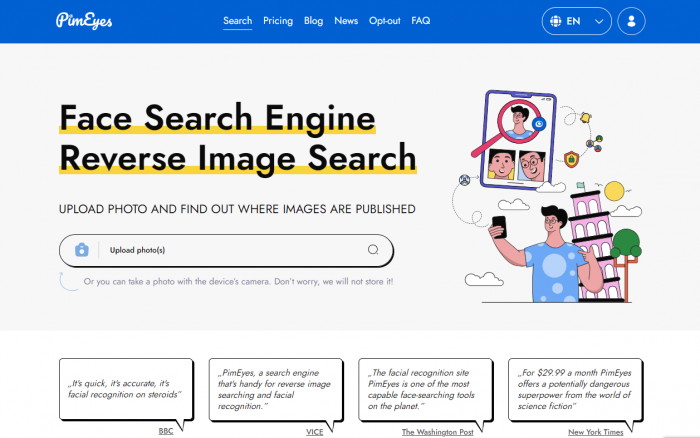Open the FAQ page
The height and width of the screenshot is (438, 700).
[x=420, y=21]
